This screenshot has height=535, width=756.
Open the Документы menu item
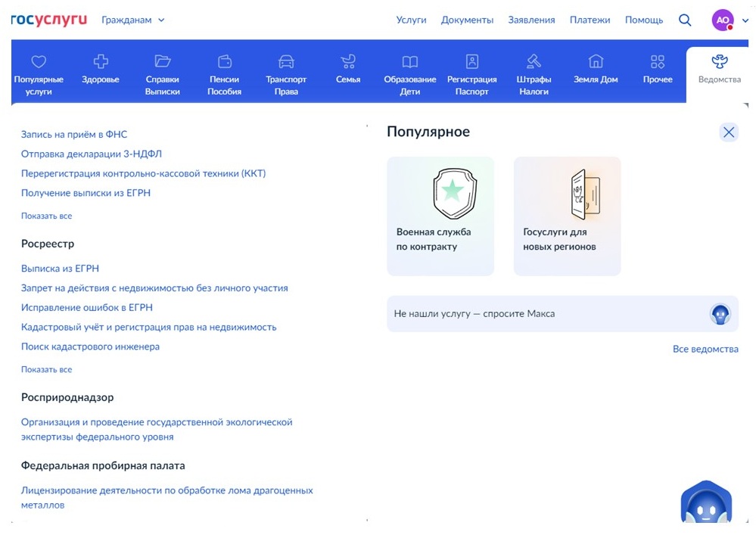(x=467, y=20)
